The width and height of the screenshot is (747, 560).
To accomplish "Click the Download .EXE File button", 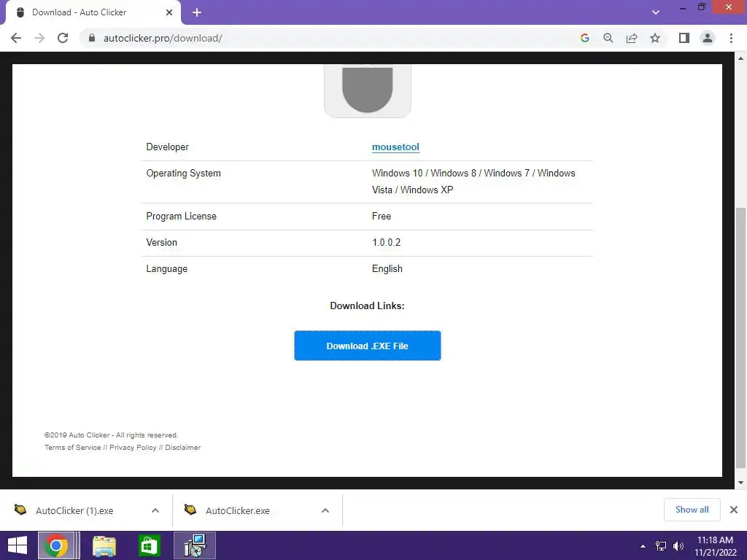I will tap(368, 346).
